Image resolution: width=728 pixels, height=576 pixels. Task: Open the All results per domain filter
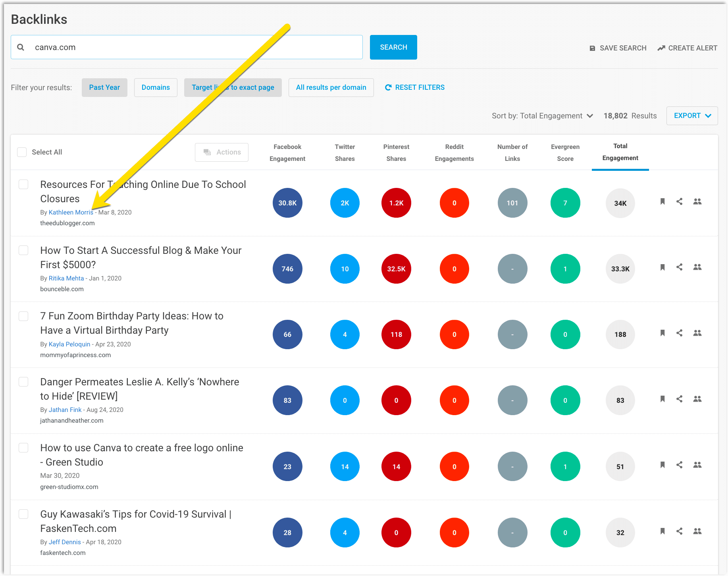(331, 87)
